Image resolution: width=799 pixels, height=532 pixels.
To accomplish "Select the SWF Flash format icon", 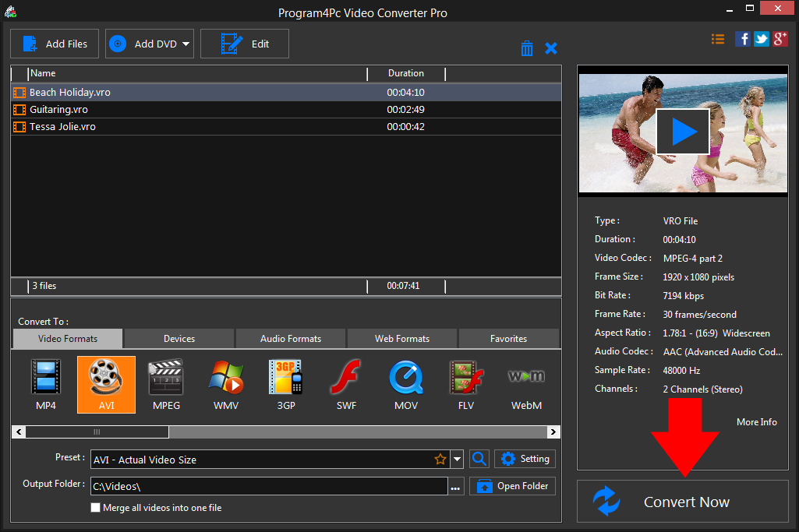I will (x=345, y=384).
